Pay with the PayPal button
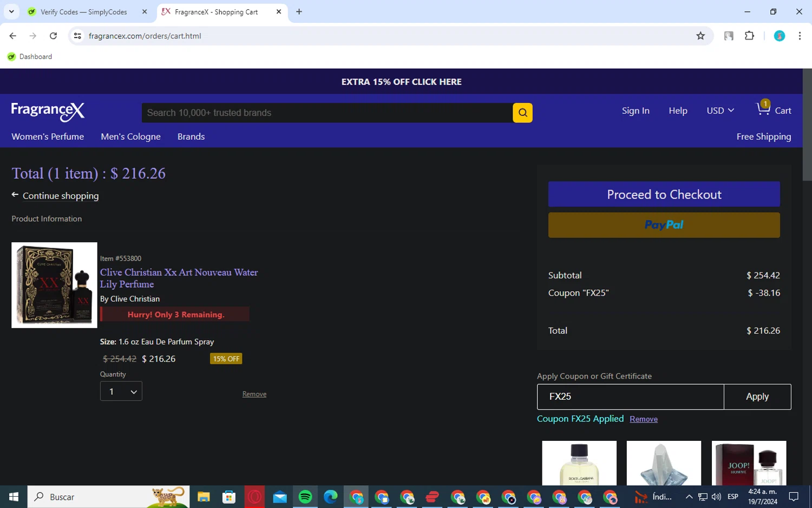The height and width of the screenshot is (508, 812). 664,225
